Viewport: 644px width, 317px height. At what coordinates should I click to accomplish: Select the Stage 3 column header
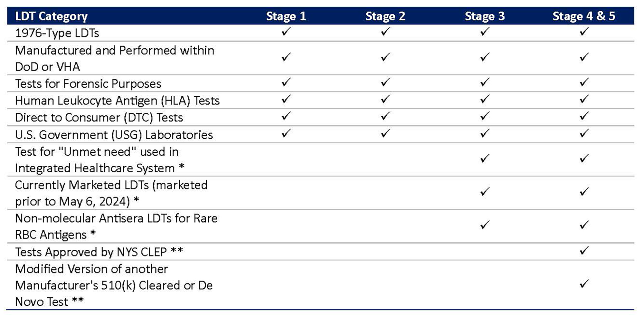pyautogui.click(x=485, y=16)
